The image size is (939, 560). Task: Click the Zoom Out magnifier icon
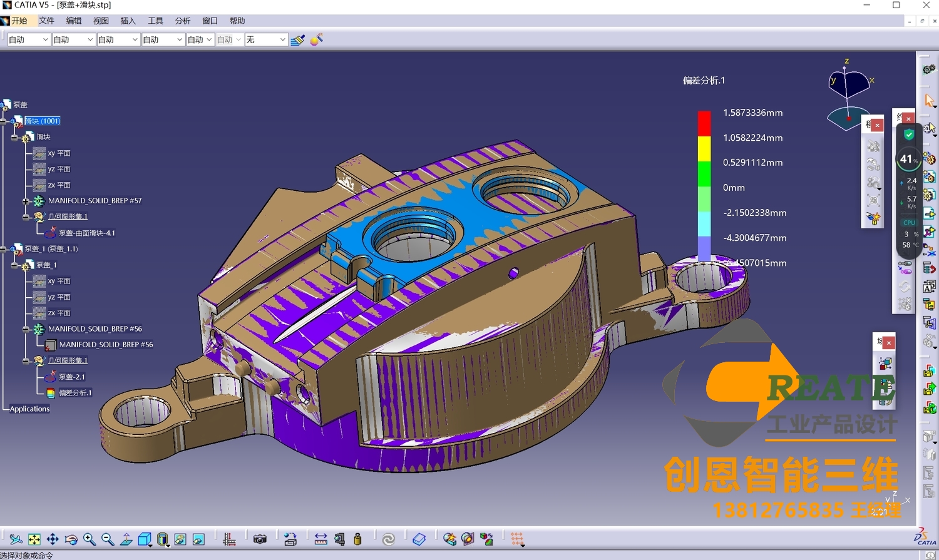(108, 539)
